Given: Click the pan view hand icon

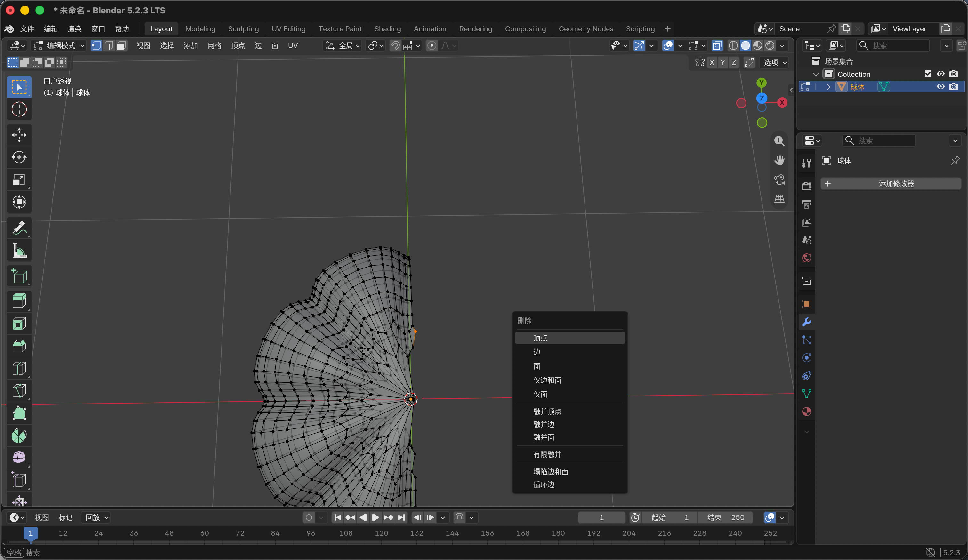Looking at the screenshot, I should pos(779,160).
